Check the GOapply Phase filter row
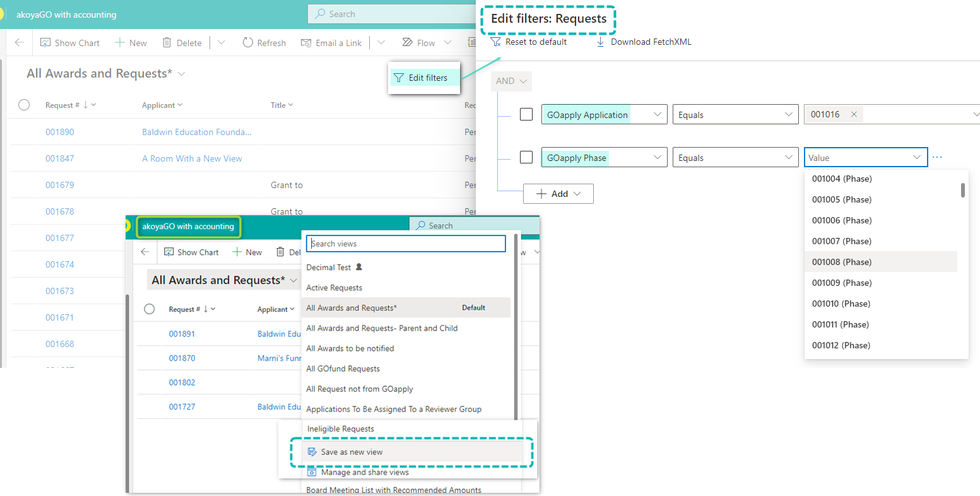This screenshot has width=980, height=496. [x=526, y=157]
